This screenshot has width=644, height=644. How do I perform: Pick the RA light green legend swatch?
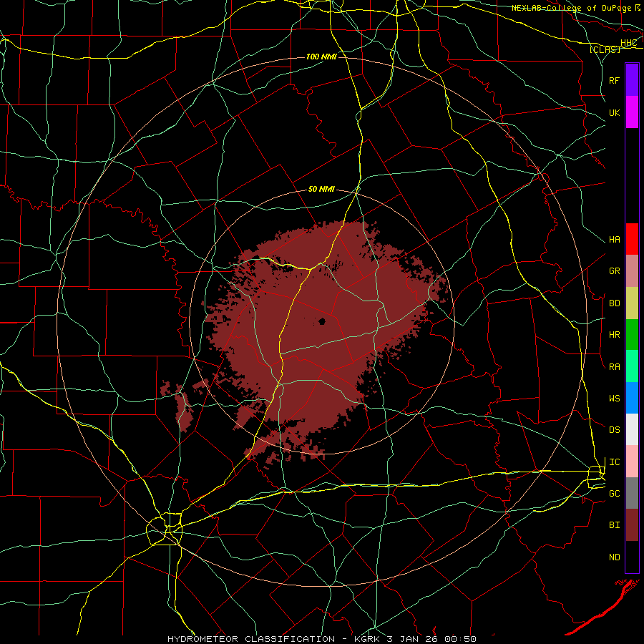coord(632,366)
